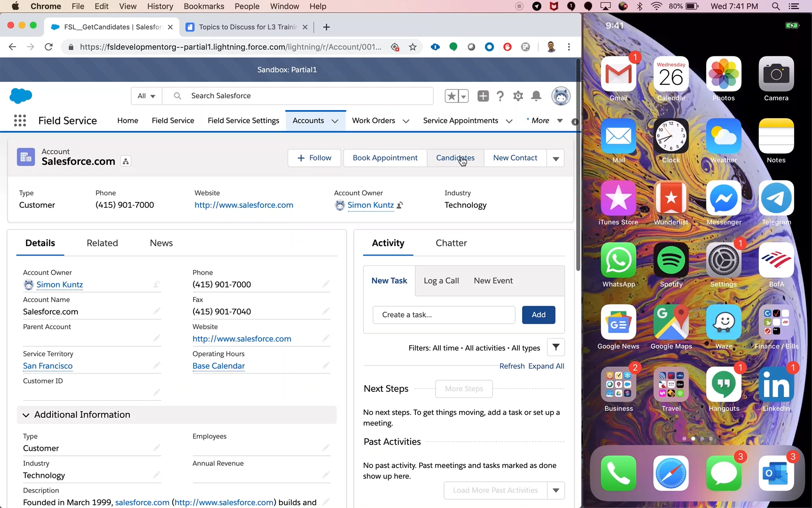Click the Create a task input field

(x=444, y=315)
